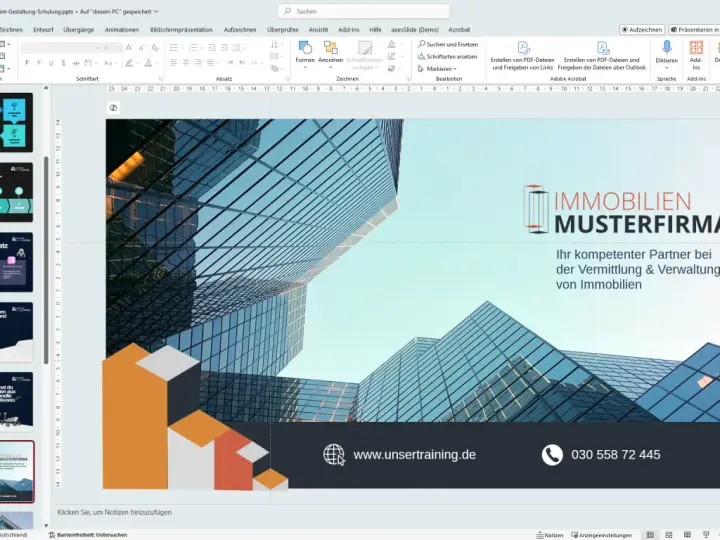Switch to Überprüfen tab
720x540 pixels.
click(282, 30)
